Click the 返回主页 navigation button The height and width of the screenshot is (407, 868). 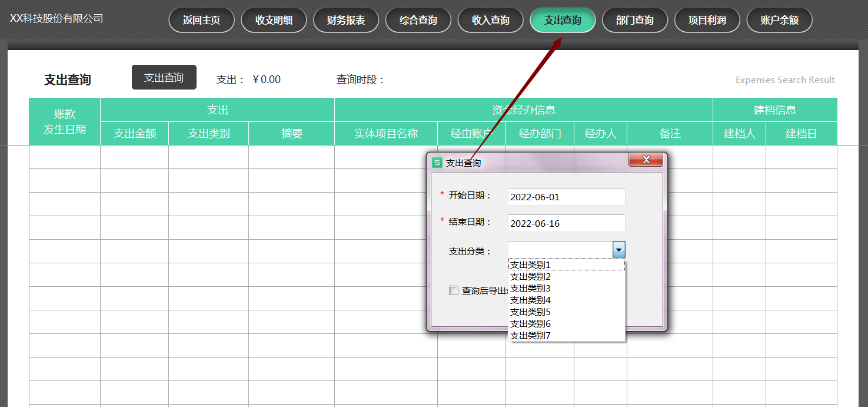201,21
